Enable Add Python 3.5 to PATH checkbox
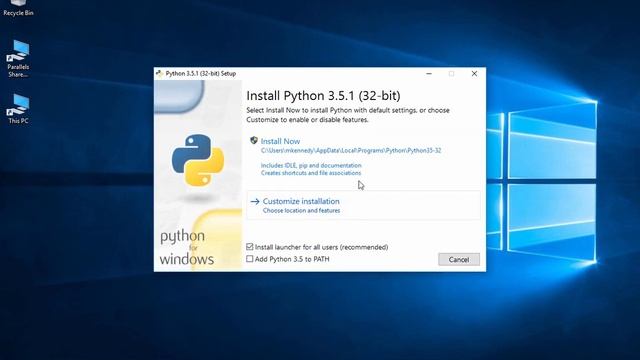Image resolution: width=640 pixels, height=360 pixels. coord(250,259)
